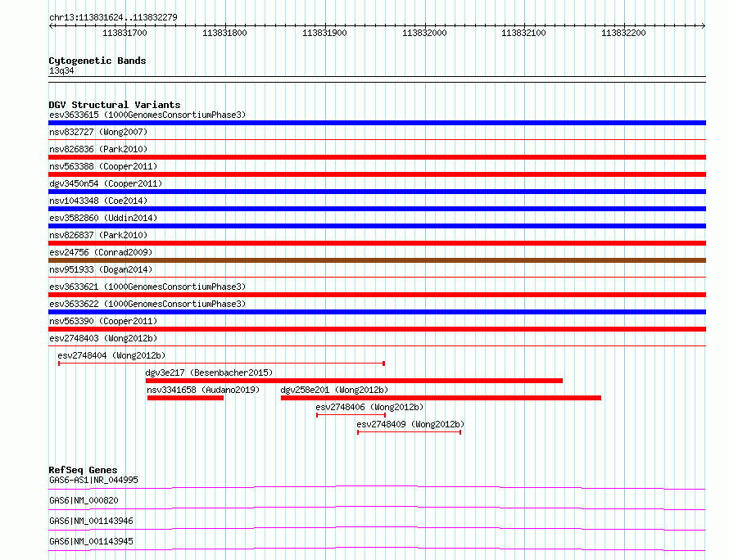Click the chr13:113831624..113832279 region label
Image resolution: width=729 pixels, height=560 pixels.
[x=113, y=17]
